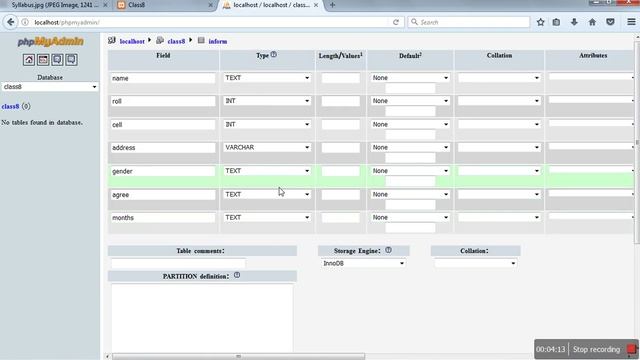Open a new browser tab
640x360 pixels.
[x=332, y=5]
